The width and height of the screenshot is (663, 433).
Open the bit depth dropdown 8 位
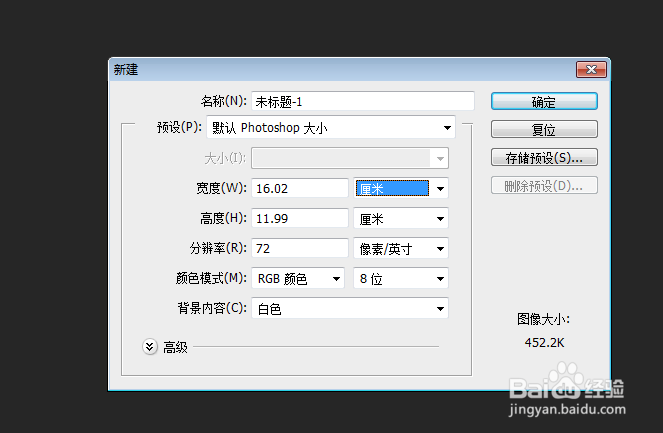[401, 279]
